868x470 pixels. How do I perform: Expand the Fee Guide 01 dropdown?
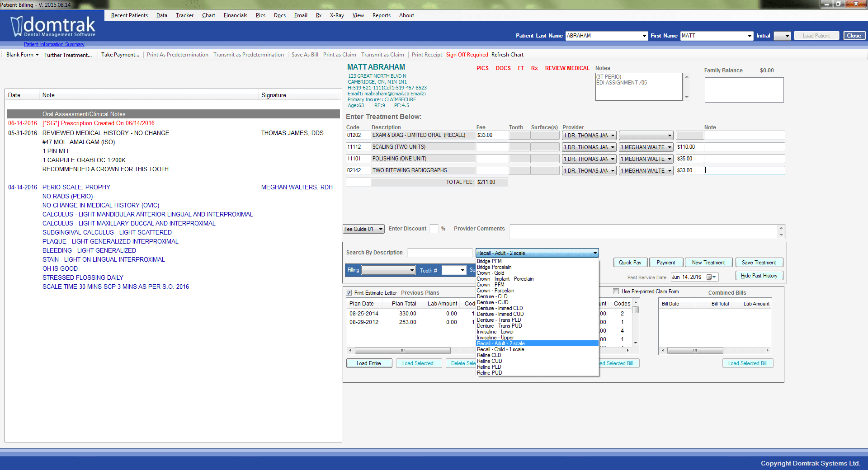(381, 229)
